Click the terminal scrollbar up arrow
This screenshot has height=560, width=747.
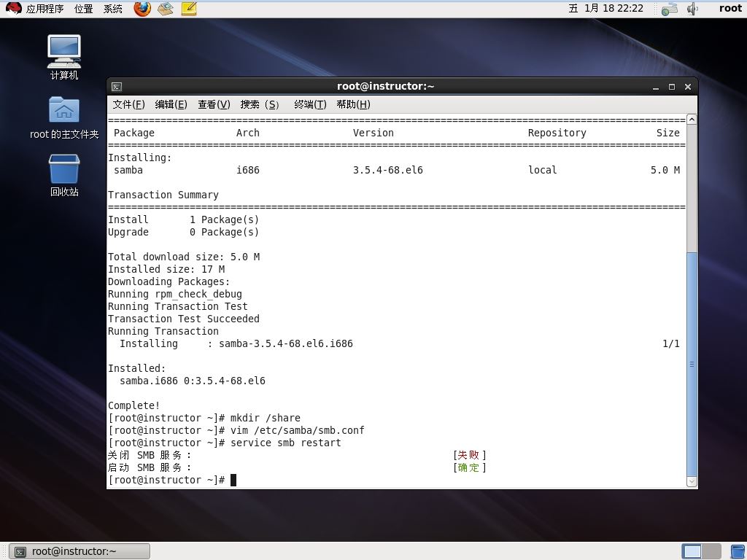692,119
